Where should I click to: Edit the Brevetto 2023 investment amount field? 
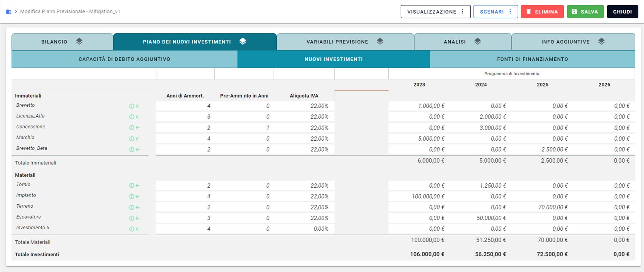click(x=419, y=106)
